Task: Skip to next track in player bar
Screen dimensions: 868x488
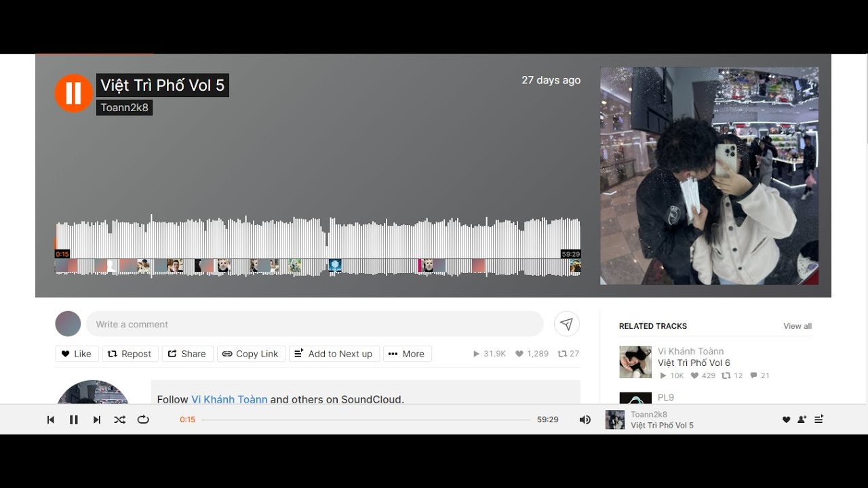Action: point(97,420)
